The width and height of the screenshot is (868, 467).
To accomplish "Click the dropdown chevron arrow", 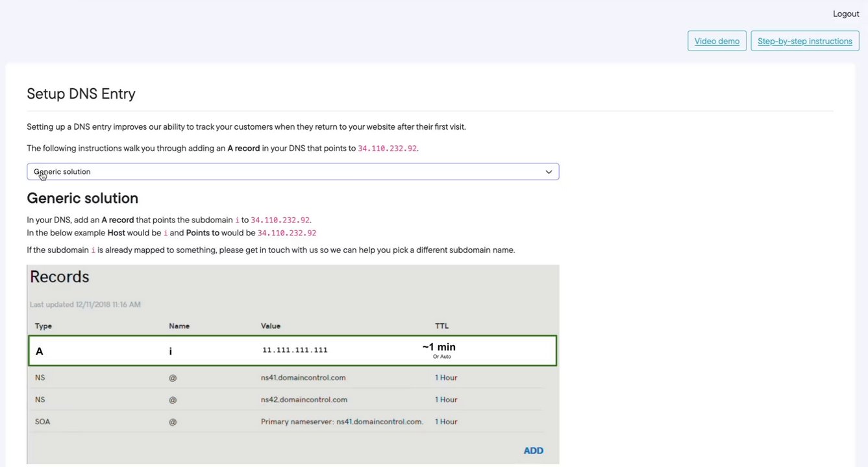I will pos(549,172).
